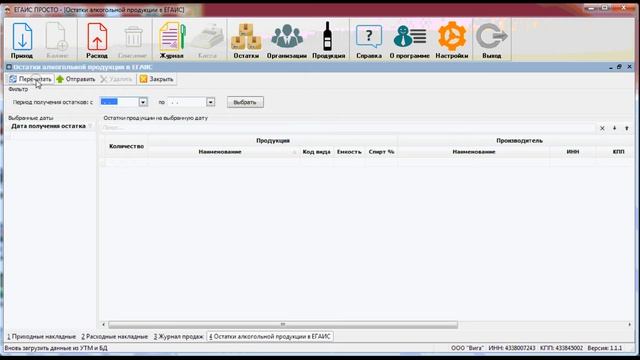
Task: Open the Остатки boxes icon
Action: click(246, 40)
